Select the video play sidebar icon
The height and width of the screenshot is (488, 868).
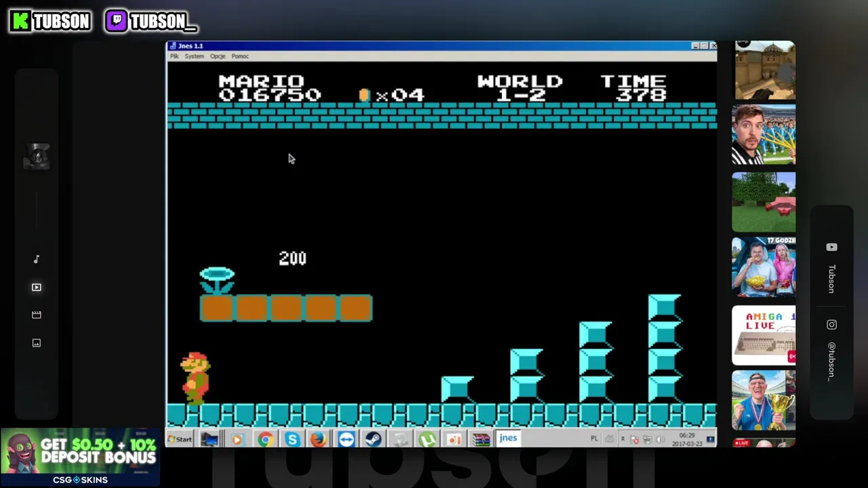tap(37, 287)
